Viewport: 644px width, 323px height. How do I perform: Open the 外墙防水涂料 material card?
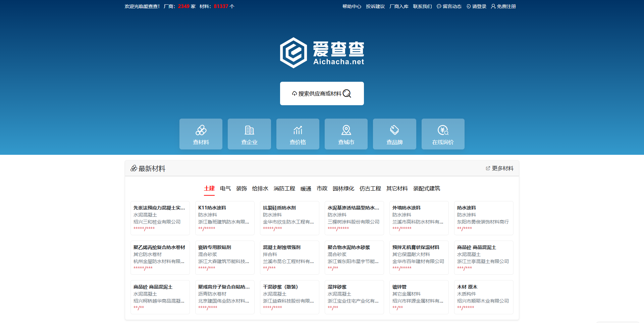click(419, 218)
